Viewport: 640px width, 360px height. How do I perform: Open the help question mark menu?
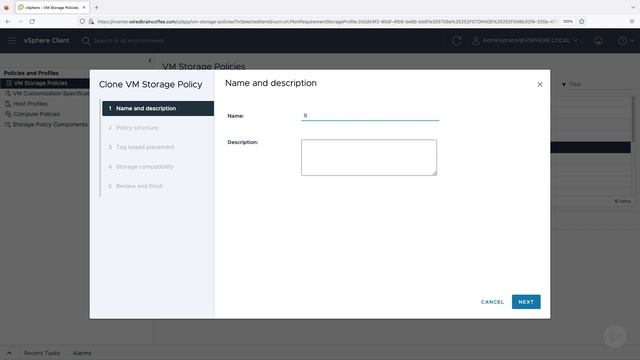coord(624,40)
